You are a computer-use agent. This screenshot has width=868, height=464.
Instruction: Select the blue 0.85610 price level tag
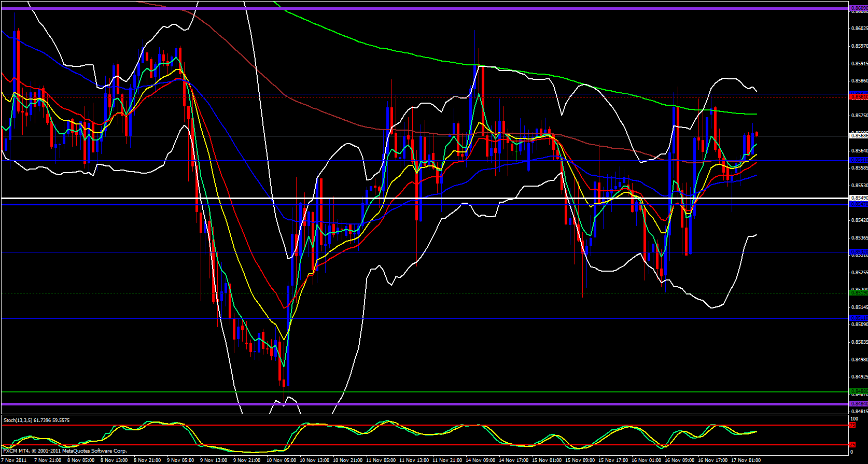pos(858,160)
